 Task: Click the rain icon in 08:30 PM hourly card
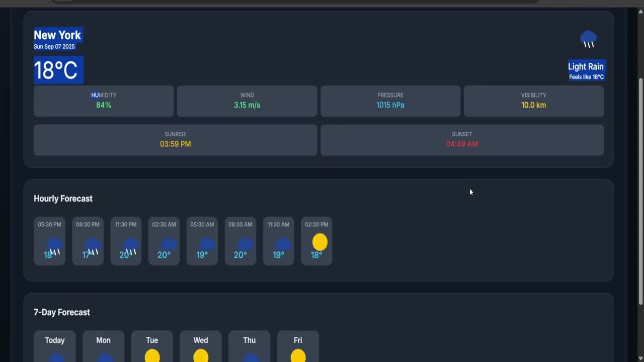point(93,246)
